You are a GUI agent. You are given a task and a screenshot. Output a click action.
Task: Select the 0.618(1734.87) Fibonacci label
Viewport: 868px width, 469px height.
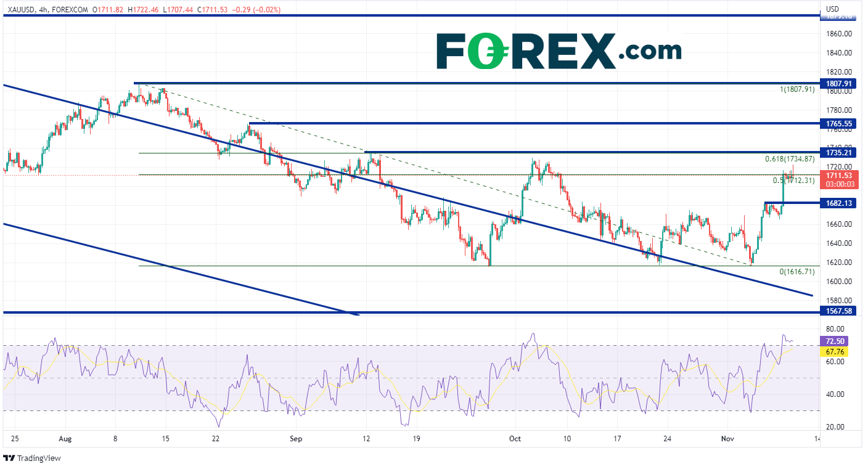[790, 159]
